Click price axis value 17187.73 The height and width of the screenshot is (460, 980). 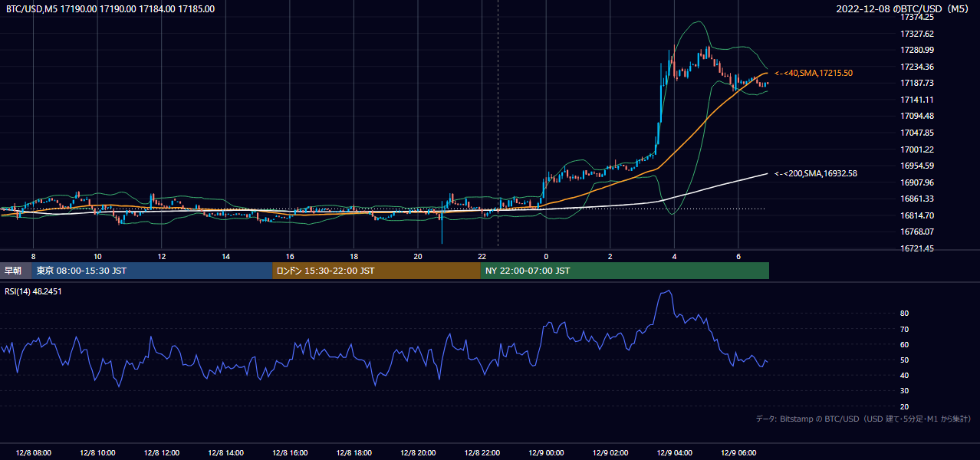coord(916,83)
